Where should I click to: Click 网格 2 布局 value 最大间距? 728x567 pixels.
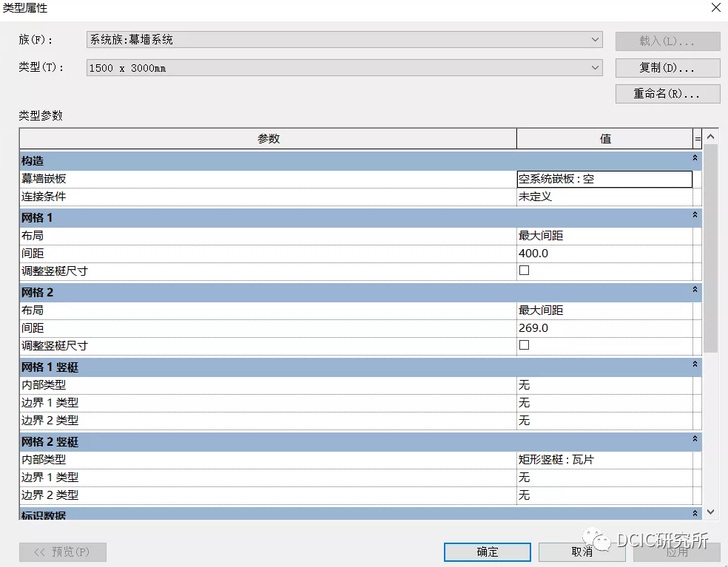tap(604, 310)
